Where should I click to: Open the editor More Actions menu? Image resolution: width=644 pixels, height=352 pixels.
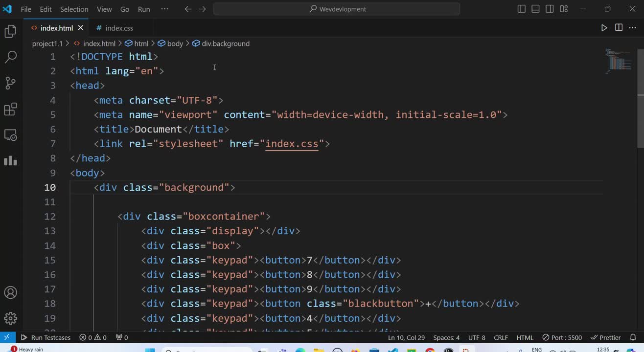633,28
